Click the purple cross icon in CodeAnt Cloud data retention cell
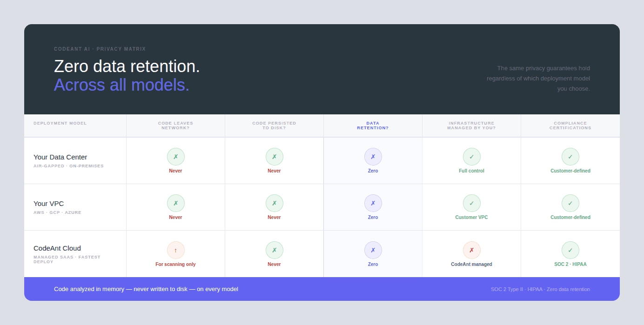The image size is (644, 325). (373, 250)
